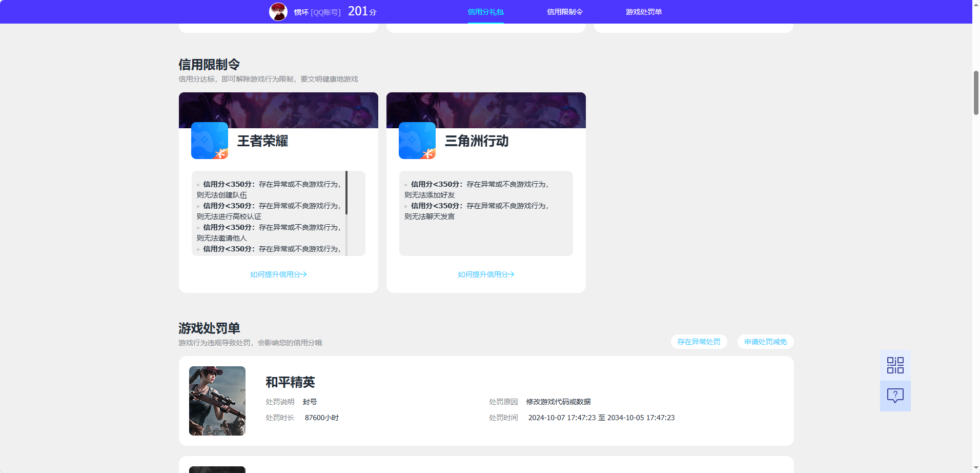980x473 pixels.
Task: Open 如何提升信用分 link under 三角洲行动
Action: (486, 274)
